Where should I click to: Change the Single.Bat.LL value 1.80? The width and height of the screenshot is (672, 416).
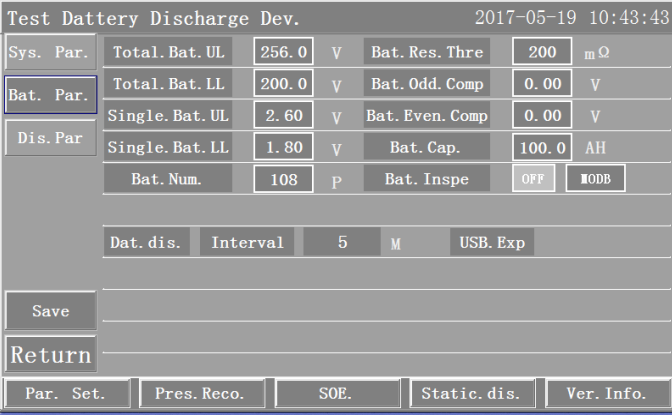[283, 148]
